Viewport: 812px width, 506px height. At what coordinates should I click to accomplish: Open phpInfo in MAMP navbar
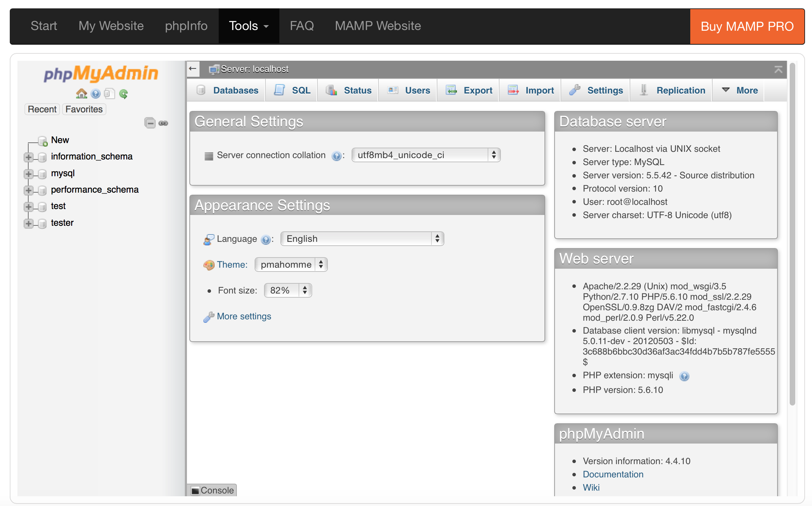(x=186, y=26)
